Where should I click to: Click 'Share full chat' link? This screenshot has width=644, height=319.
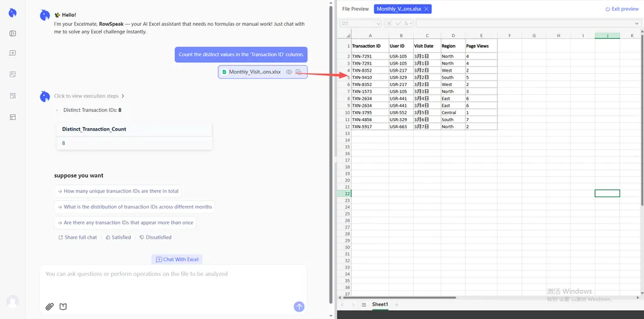point(77,237)
